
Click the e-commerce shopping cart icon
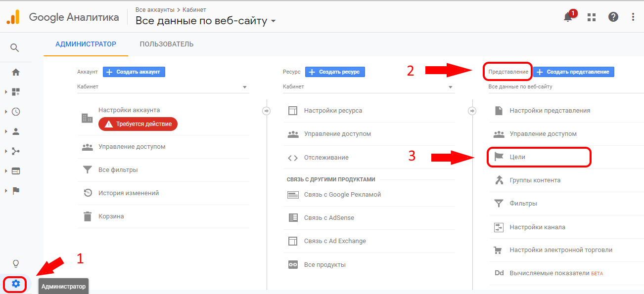[x=499, y=250]
